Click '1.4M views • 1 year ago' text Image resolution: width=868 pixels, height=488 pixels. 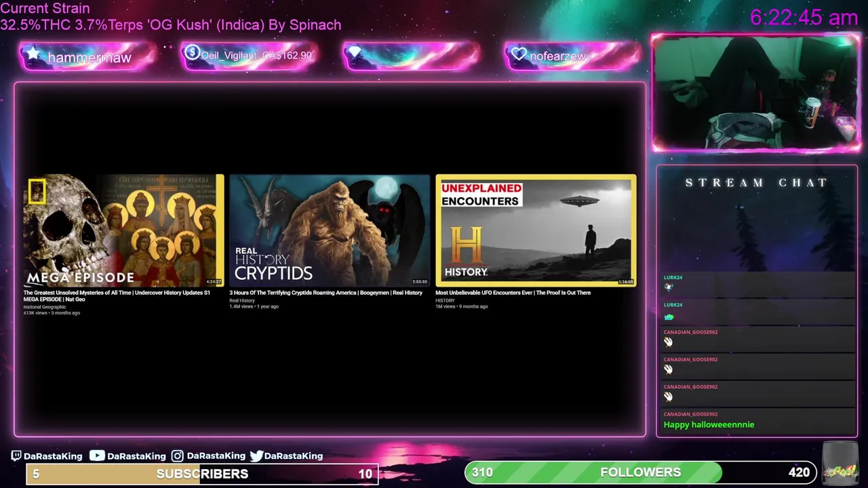[254, 306]
